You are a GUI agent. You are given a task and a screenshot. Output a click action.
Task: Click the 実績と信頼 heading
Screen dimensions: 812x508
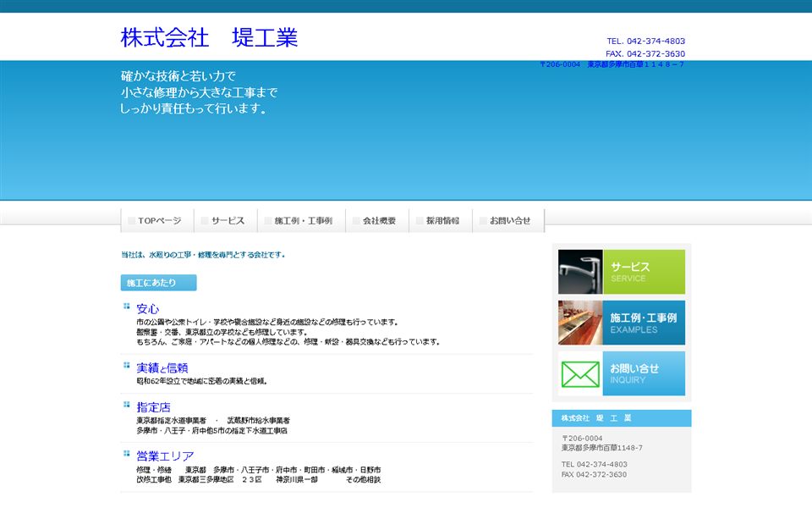162,368
